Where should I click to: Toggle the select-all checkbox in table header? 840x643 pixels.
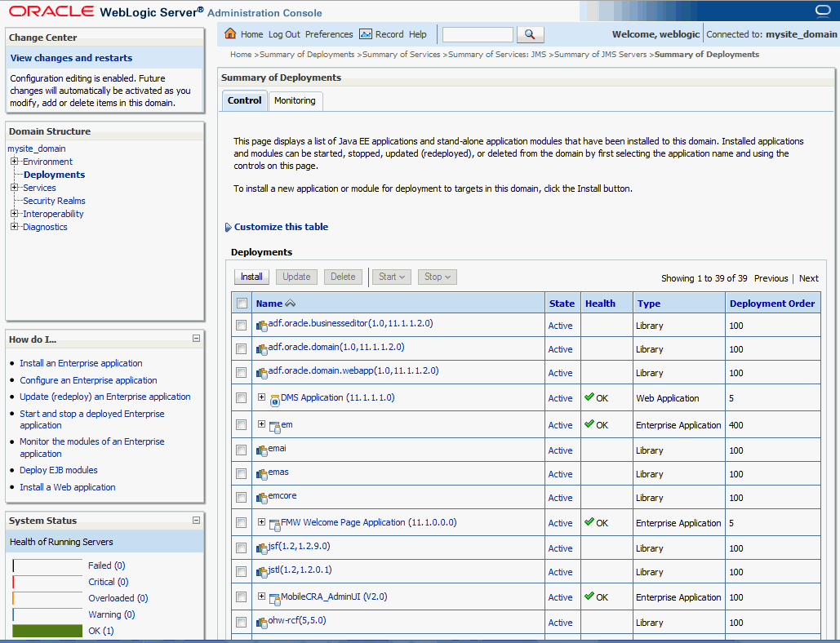click(242, 303)
